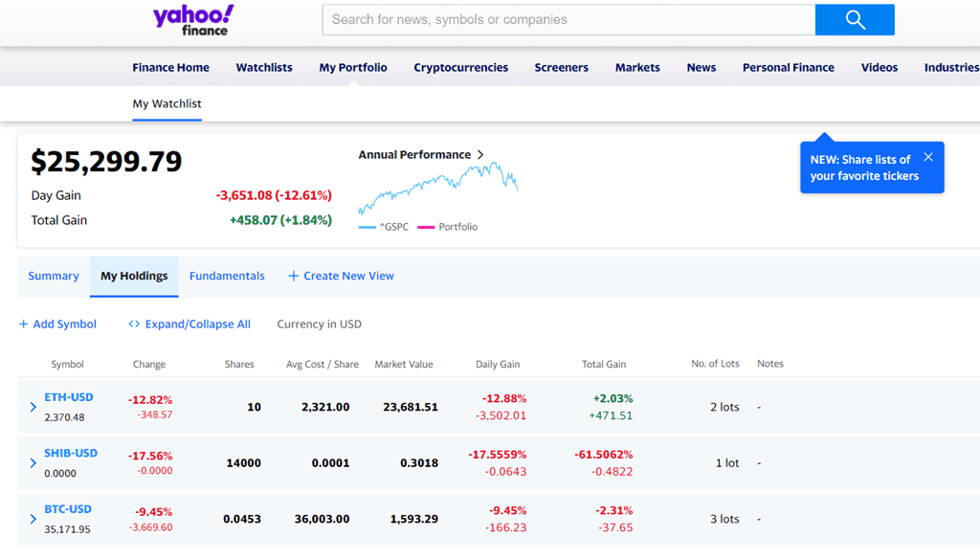980x560 pixels.
Task: Open Videos navigation item
Action: point(880,68)
